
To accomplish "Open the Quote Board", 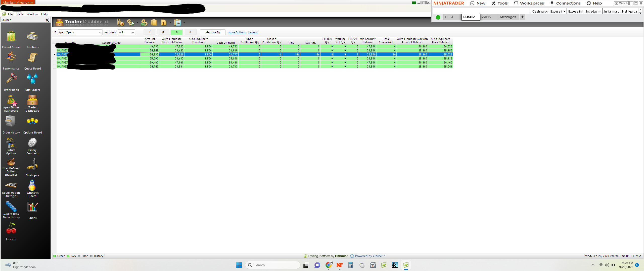I will 32,61.
